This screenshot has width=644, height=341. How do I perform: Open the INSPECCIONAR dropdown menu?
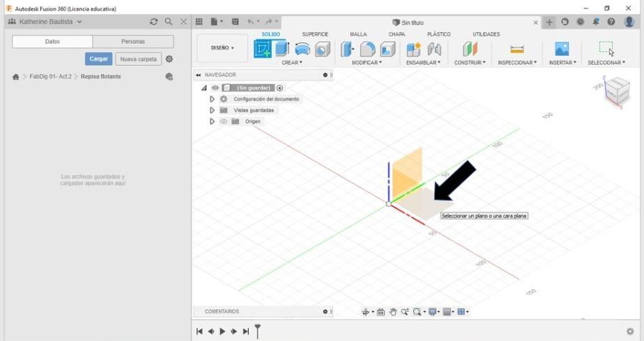point(517,63)
